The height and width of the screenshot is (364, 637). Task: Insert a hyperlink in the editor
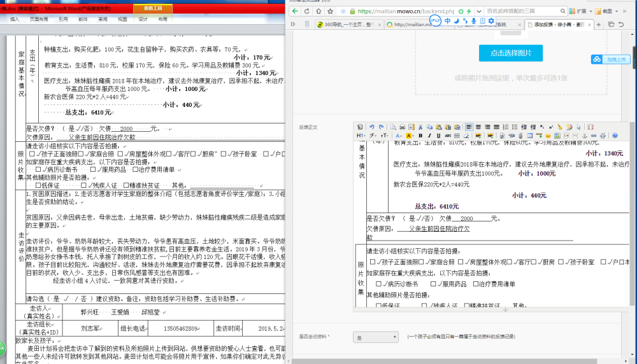[x=594, y=136]
